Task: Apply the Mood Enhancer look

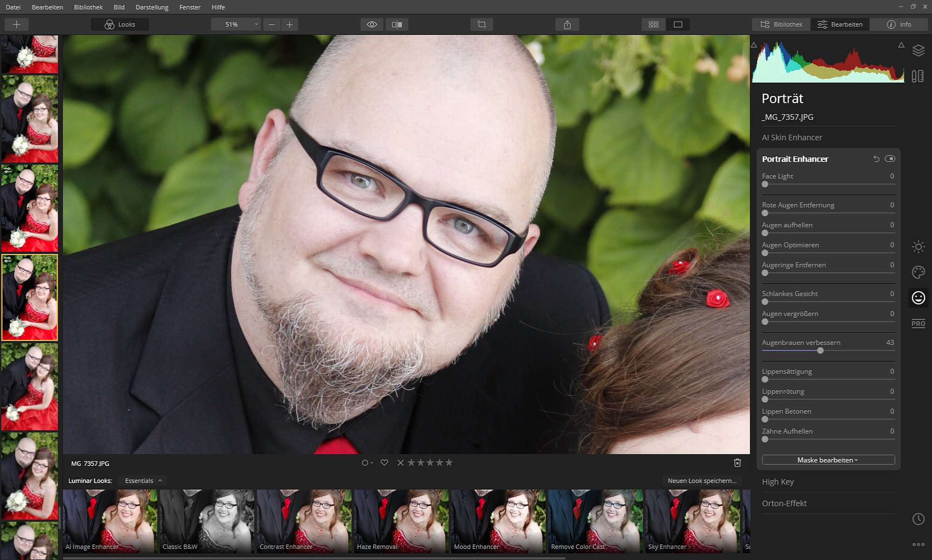Action: tap(498, 521)
